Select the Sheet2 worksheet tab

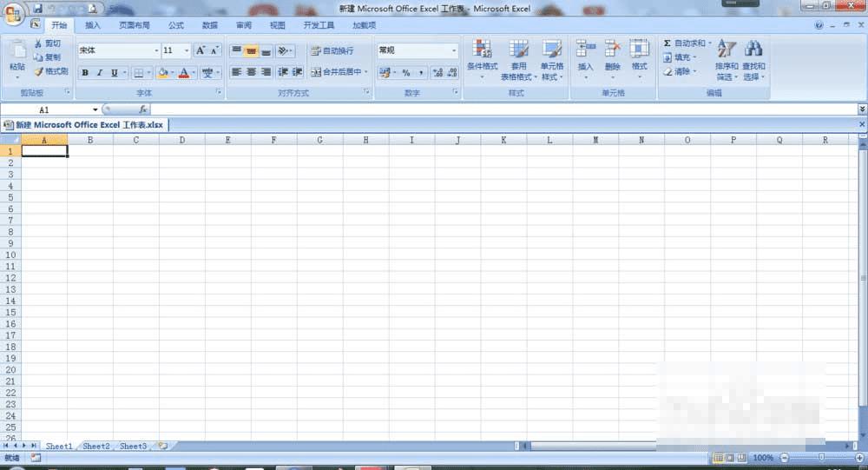coord(95,447)
